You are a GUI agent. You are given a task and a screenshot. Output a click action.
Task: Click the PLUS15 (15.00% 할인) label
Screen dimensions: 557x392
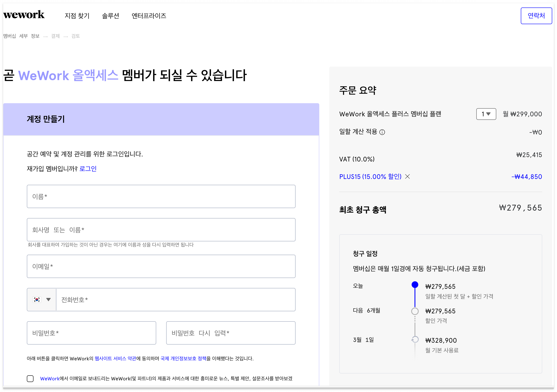(370, 176)
